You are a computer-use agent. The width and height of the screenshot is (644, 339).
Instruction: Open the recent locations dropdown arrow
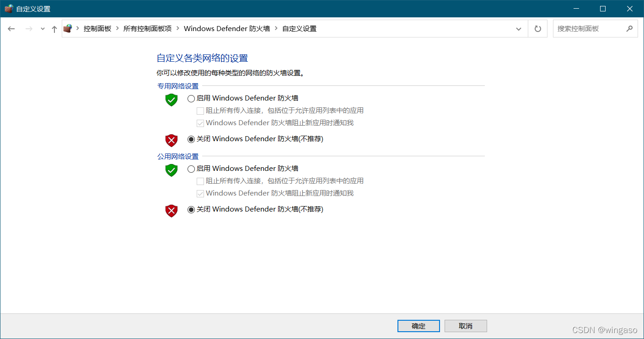coord(43,29)
